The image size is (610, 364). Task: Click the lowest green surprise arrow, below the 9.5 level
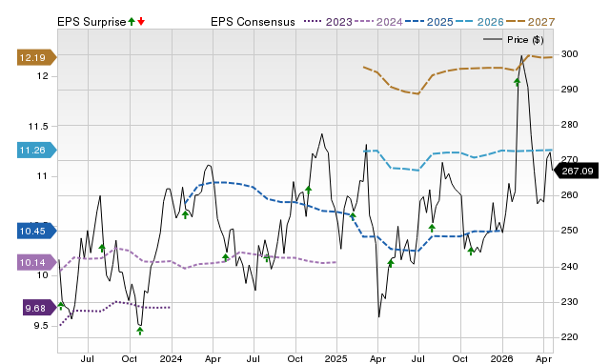tap(140, 331)
